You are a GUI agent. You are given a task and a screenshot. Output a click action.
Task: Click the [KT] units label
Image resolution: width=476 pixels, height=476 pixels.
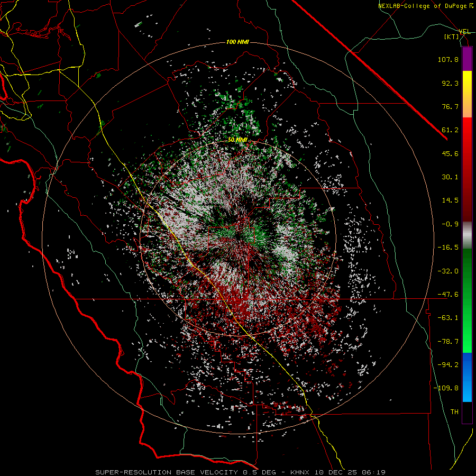pos(452,36)
